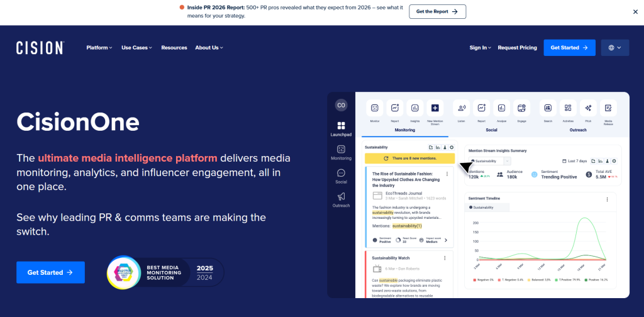Click the hero Get Started button below the headline
This screenshot has height=317, width=644.
point(50,272)
